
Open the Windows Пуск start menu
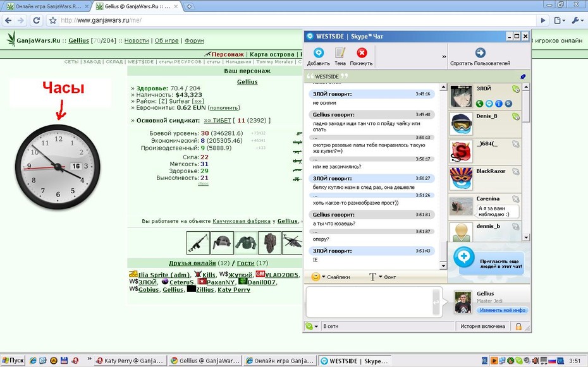tap(13, 361)
